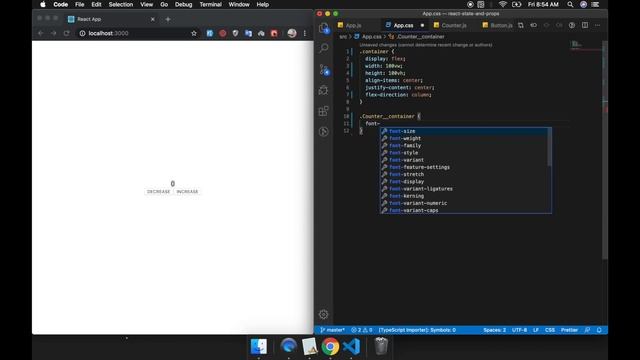640x360 pixels.
Task: Switch to the Button.js editor tab
Action: pos(501,25)
